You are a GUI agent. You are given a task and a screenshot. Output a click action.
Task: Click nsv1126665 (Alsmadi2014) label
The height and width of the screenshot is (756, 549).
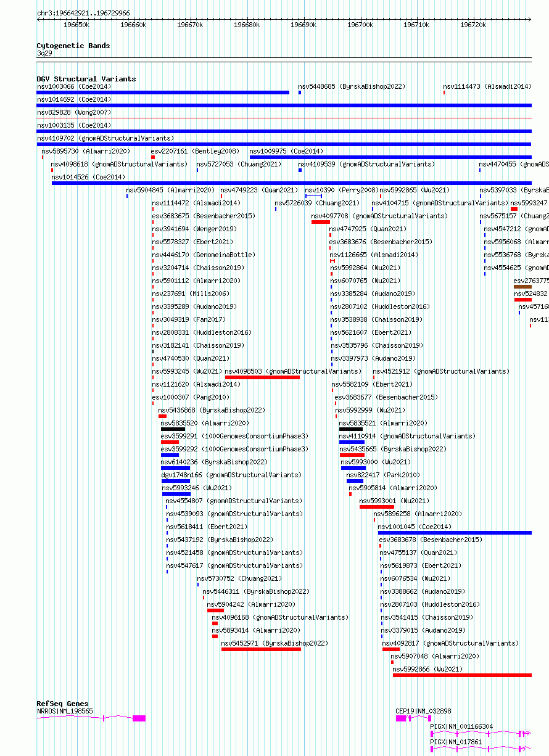point(374,255)
